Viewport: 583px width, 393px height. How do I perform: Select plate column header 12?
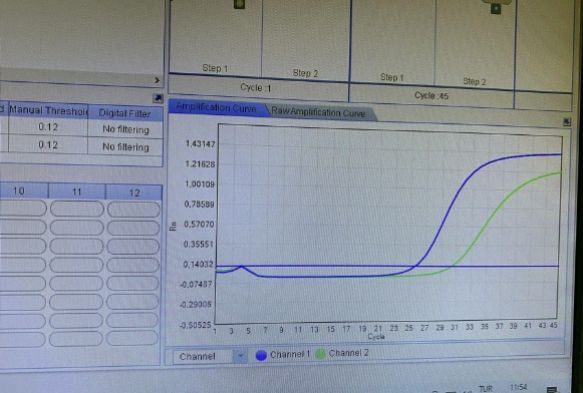pos(134,193)
